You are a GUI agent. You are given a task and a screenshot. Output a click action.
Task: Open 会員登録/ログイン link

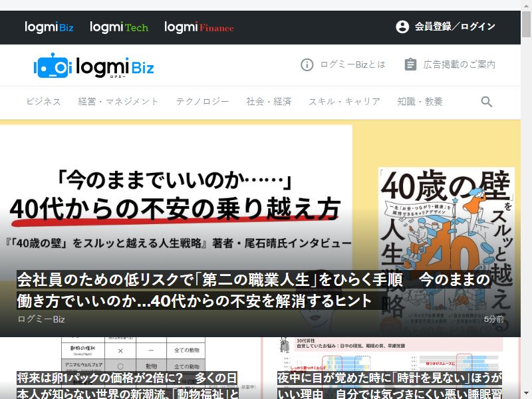(455, 27)
